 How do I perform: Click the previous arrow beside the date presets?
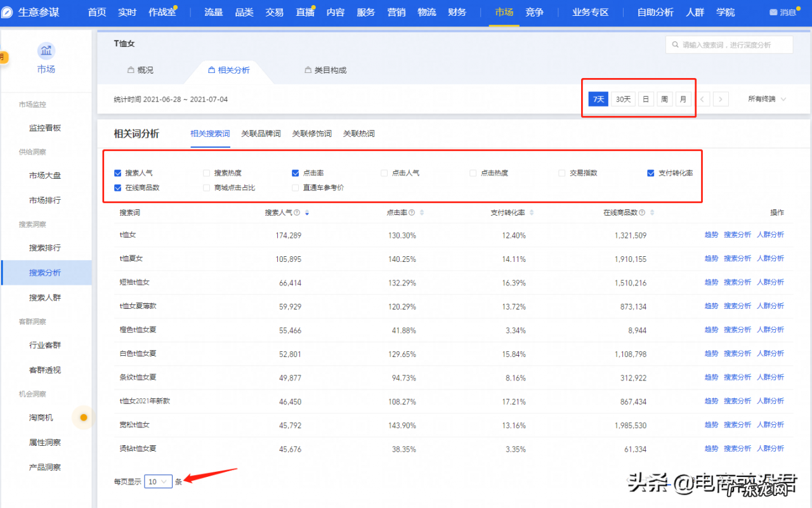click(x=703, y=99)
